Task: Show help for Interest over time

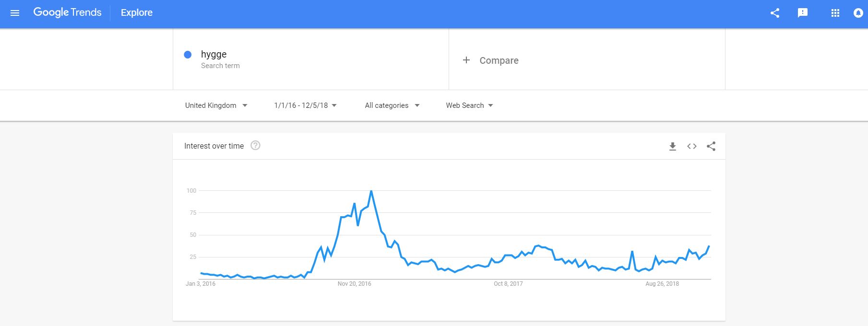Action: (x=256, y=145)
